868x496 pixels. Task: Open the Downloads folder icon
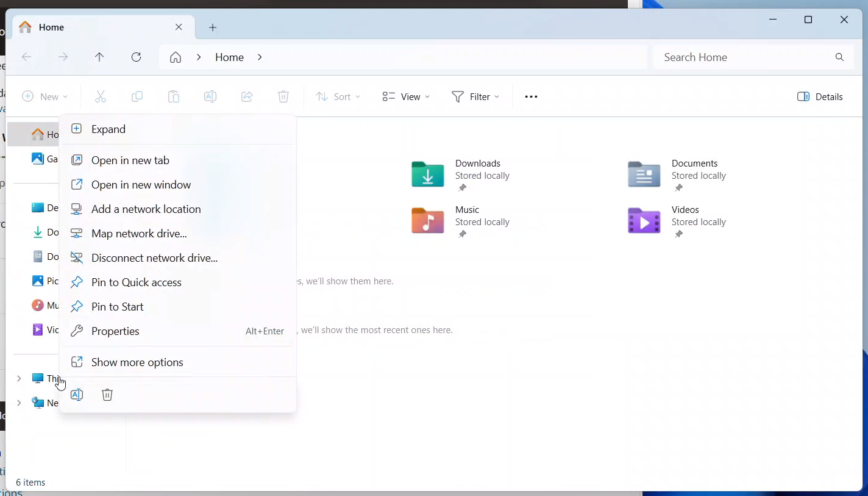(428, 174)
